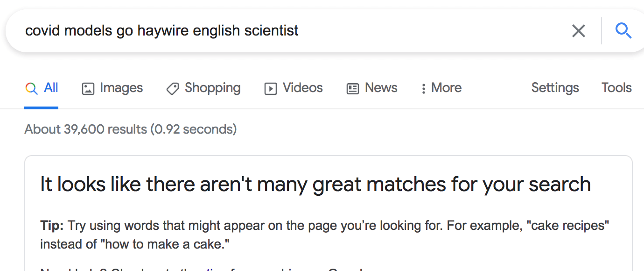Click the multicolor magnifier icon beside All

31,88
